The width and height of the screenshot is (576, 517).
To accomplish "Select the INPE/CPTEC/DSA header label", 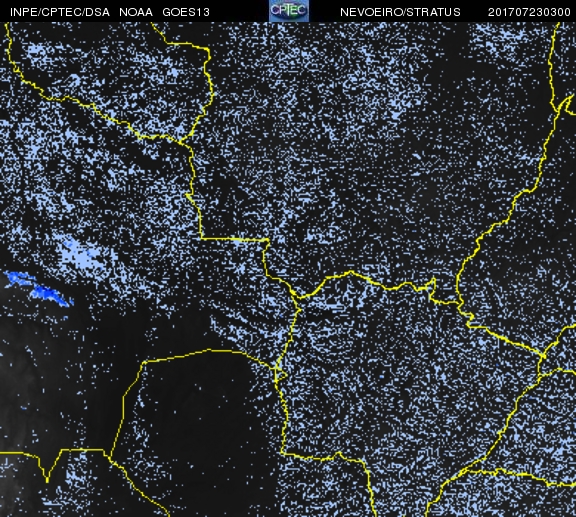I will (x=60, y=12).
